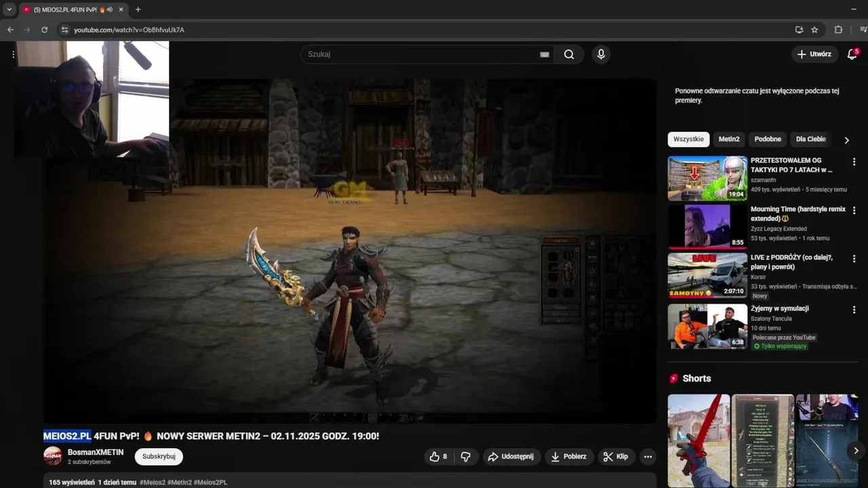
Task: Open the tab search dropdown arrow
Action: [x=9, y=9]
